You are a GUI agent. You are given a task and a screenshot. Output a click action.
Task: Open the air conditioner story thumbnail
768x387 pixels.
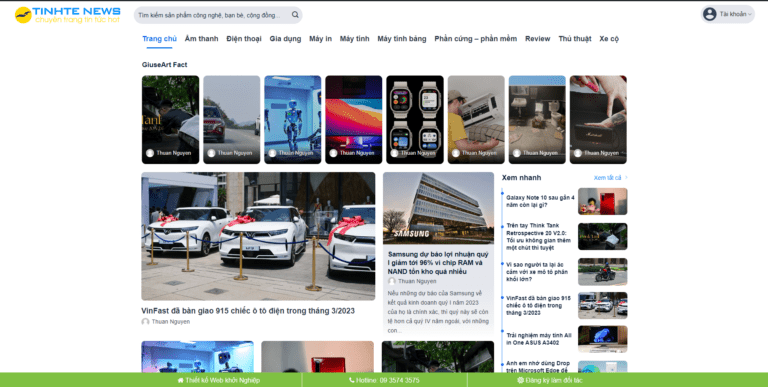tap(476, 120)
